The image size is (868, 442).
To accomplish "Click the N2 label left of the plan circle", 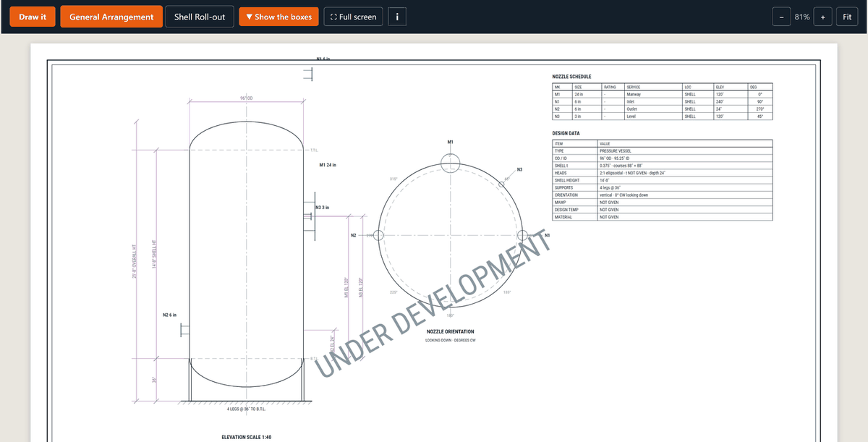I will point(353,235).
